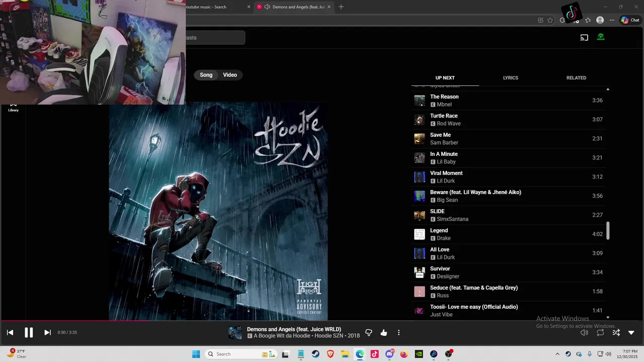Click the SLIDE song thumbnail
The height and width of the screenshot is (362, 644).
click(x=420, y=215)
